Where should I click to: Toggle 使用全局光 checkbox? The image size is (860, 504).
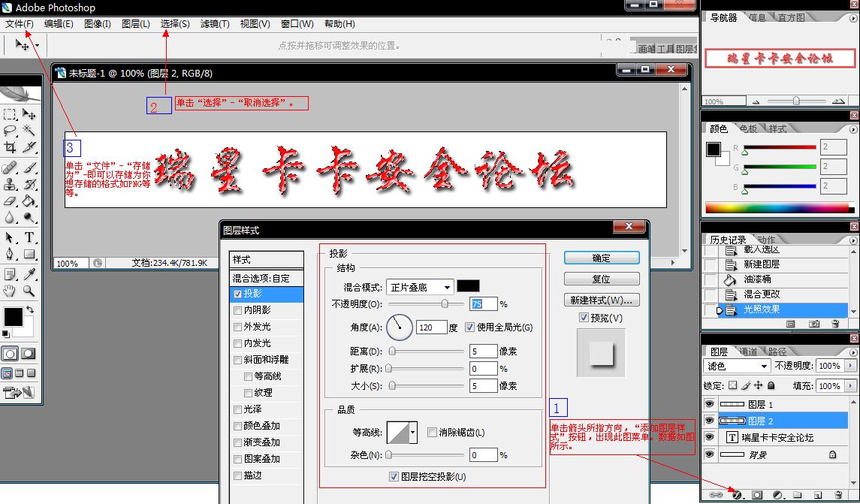click(x=469, y=327)
